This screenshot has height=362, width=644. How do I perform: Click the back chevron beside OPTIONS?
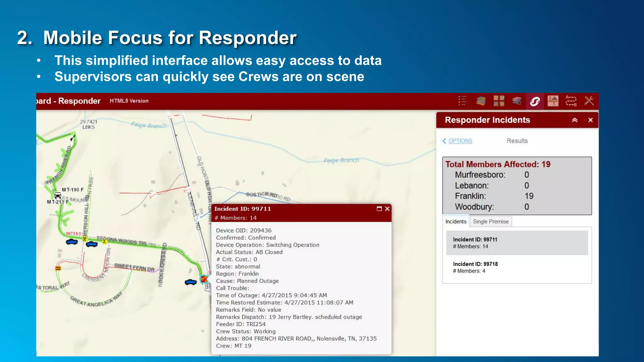pyautogui.click(x=444, y=141)
